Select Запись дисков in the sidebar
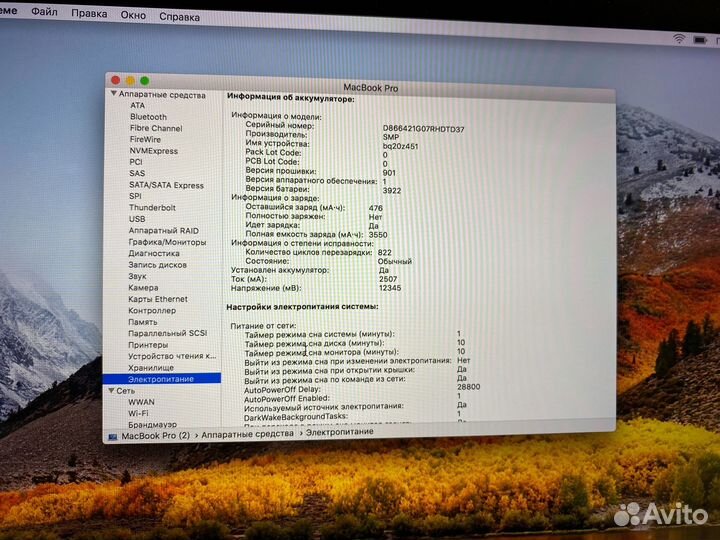Image resolution: width=720 pixels, height=540 pixels. pos(158,264)
